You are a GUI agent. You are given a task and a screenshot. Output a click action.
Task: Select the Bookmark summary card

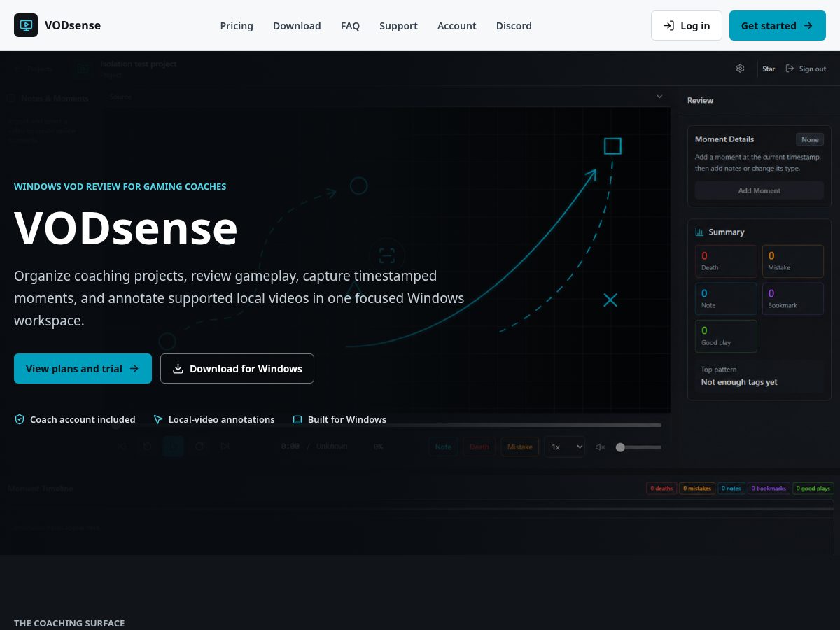pos(792,299)
